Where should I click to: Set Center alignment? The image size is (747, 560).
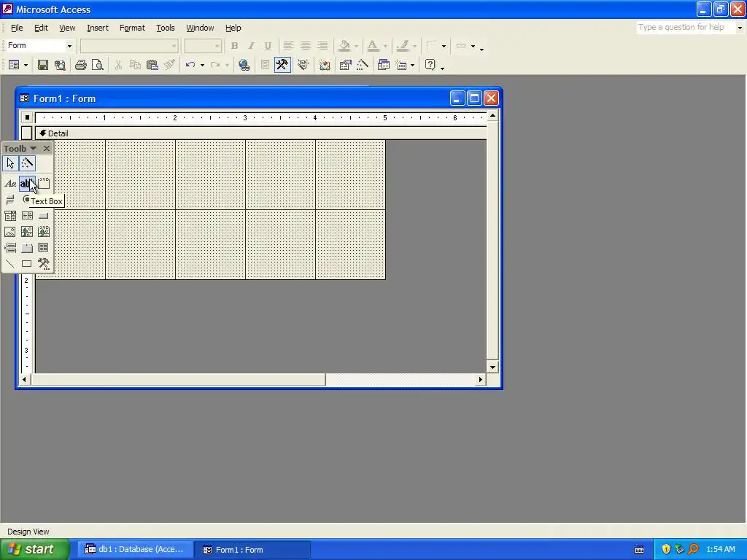[x=306, y=46]
